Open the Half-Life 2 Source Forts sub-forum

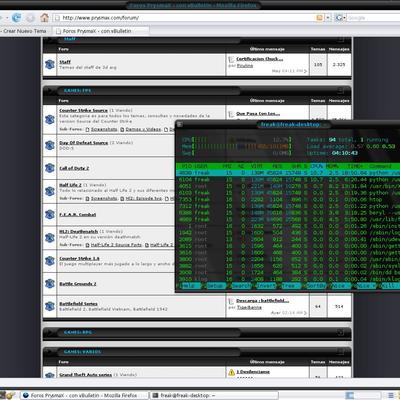pos(116,245)
